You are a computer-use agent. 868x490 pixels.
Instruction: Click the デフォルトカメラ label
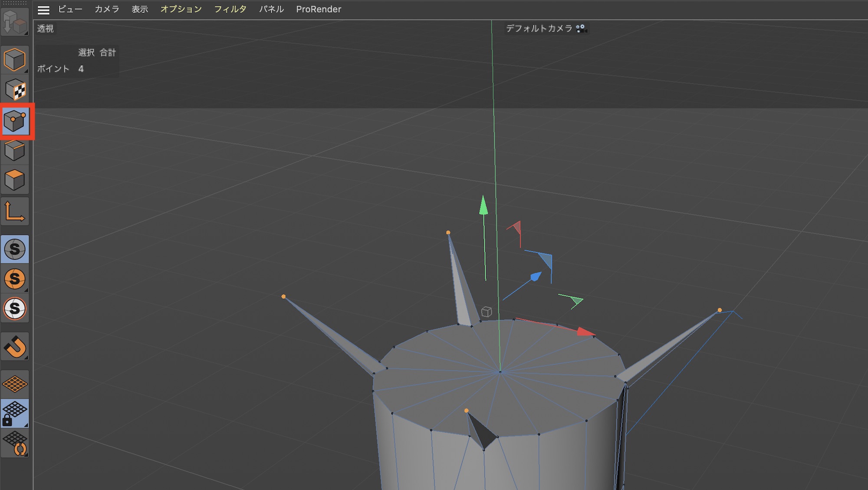point(539,28)
